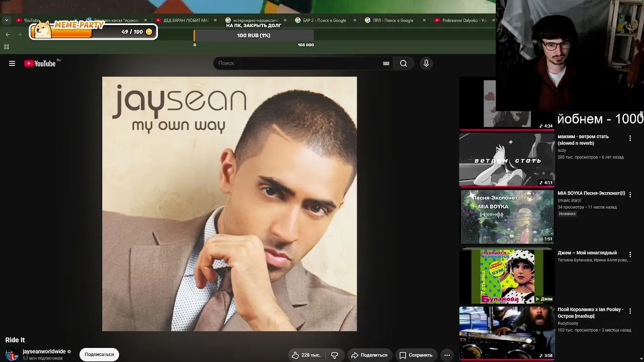Open options for 'Остров [mashup]' video
The width and height of the screenshot is (644, 362).
pyautogui.click(x=630, y=311)
